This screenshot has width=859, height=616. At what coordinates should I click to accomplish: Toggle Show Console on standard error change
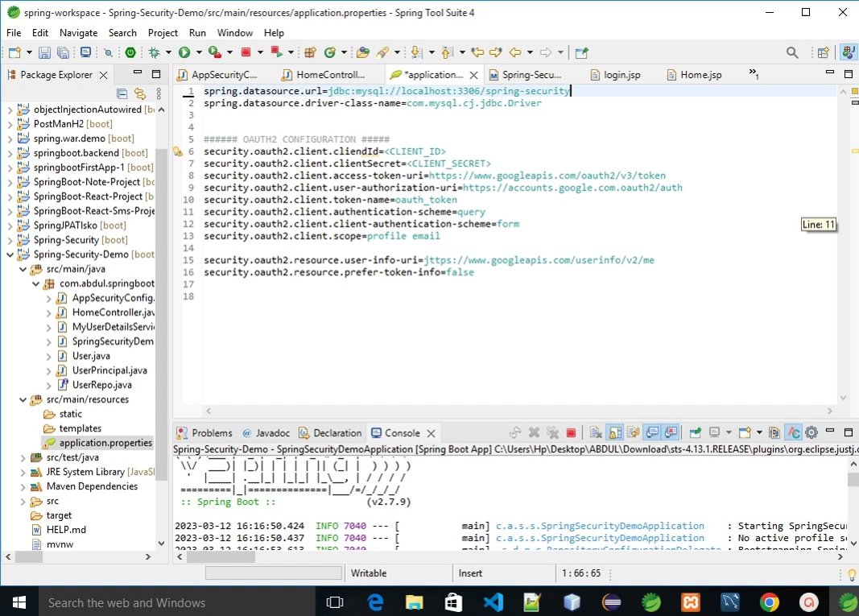tap(671, 433)
